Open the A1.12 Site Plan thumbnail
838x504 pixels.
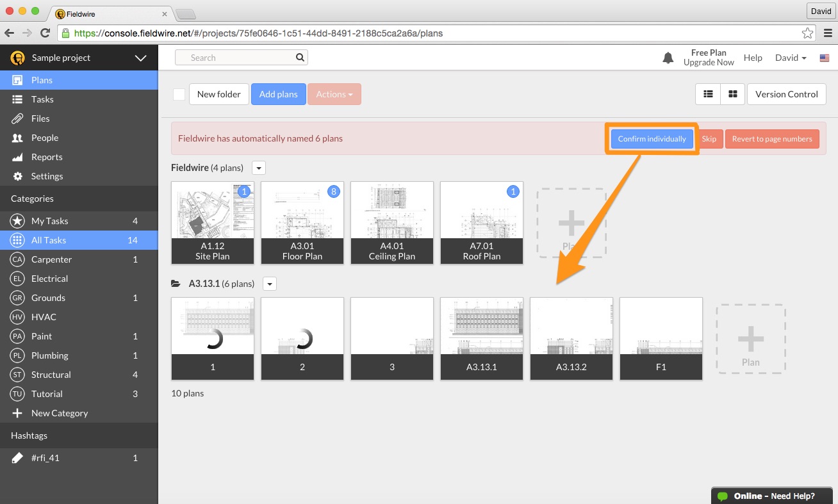click(x=213, y=222)
